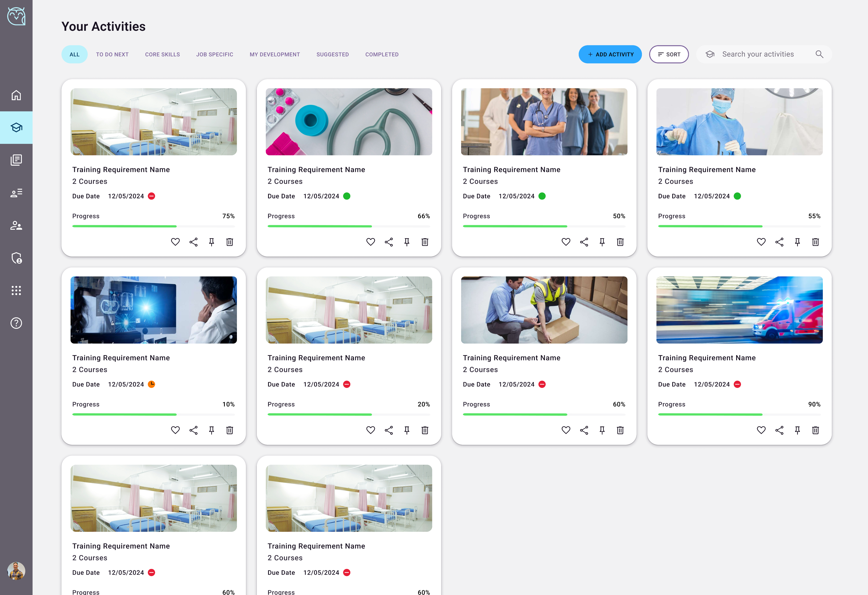Open the help question mark icon

(16, 323)
